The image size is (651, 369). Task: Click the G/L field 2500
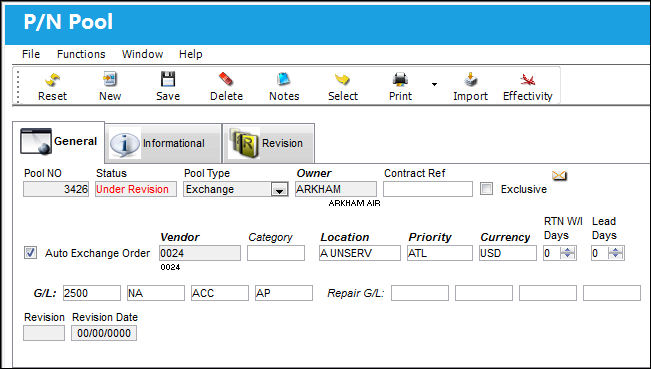tap(92, 293)
